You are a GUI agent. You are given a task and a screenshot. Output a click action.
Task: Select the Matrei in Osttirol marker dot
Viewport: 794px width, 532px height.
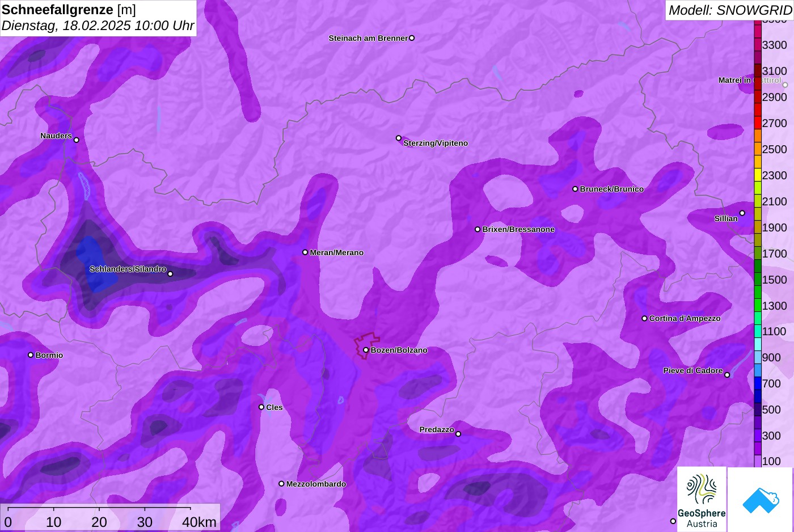pos(785,85)
